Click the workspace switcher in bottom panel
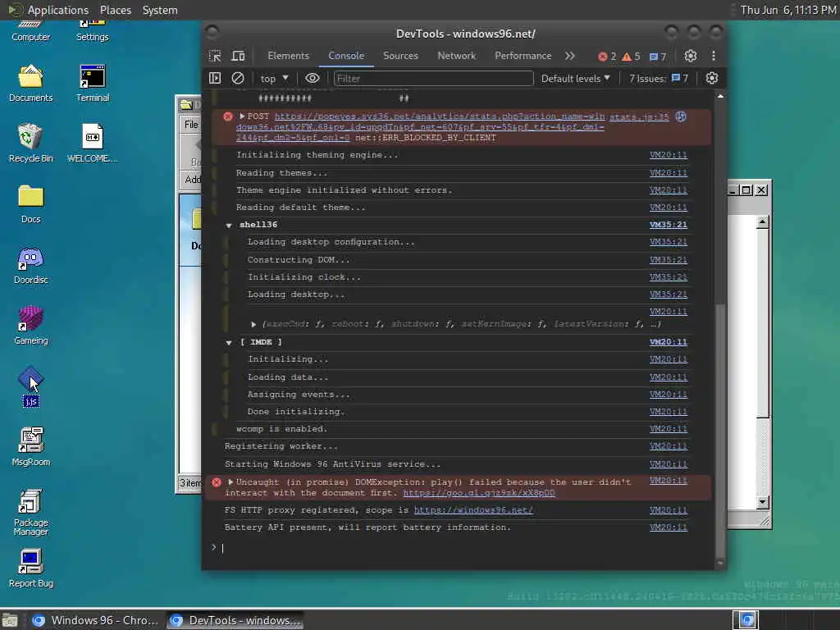 click(x=746, y=620)
